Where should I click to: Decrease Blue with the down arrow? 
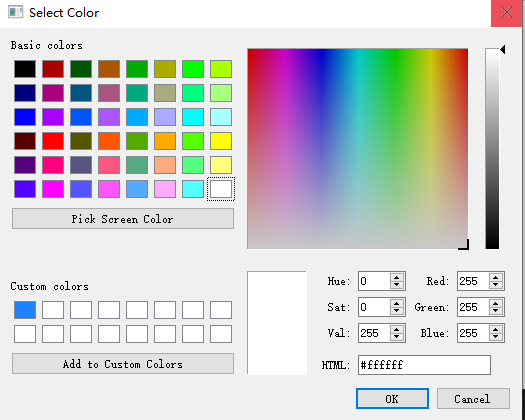tap(496, 337)
